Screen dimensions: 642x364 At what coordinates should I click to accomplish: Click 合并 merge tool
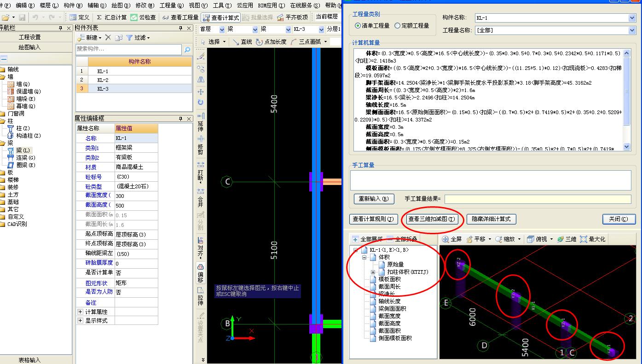200,197
